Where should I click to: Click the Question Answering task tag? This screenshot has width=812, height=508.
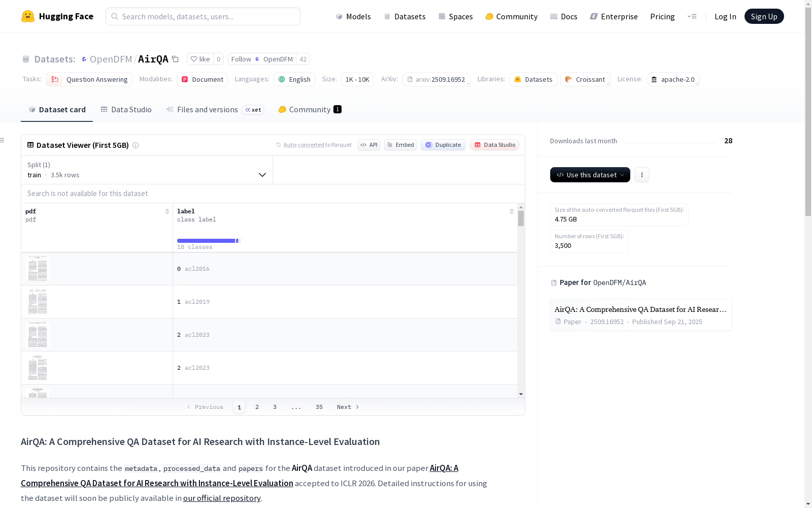pyautogui.click(x=89, y=79)
